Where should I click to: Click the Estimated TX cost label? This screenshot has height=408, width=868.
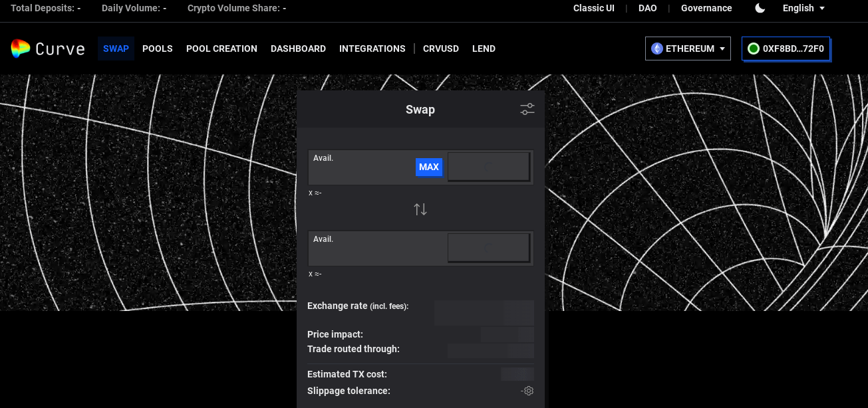point(347,374)
